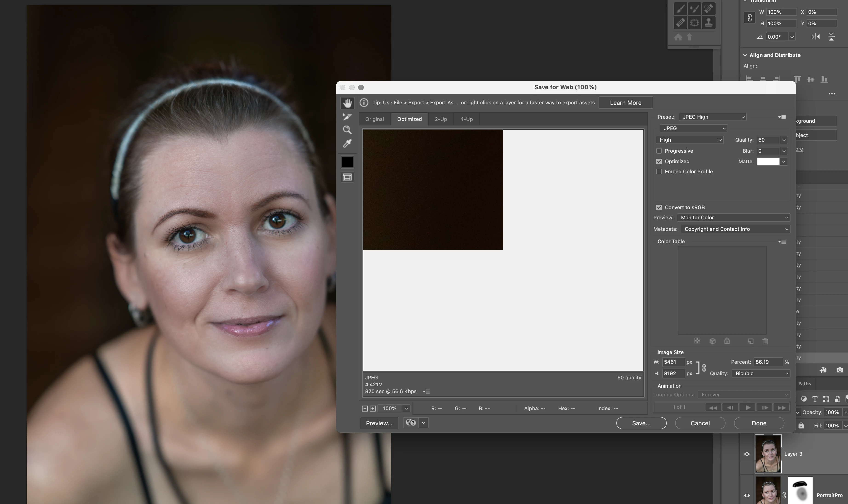The image size is (848, 504).
Task: Open the Metadata dropdown
Action: (735, 229)
